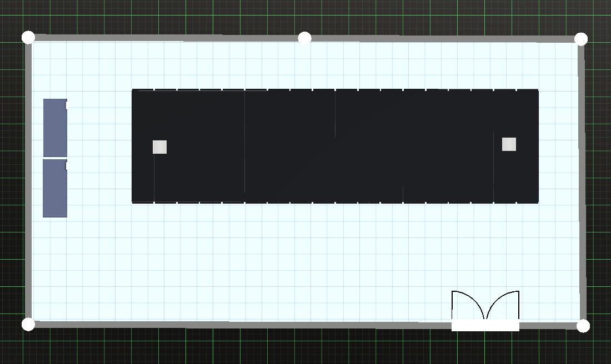
Task: Select the lower blue cabinet
Action: pos(55,188)
